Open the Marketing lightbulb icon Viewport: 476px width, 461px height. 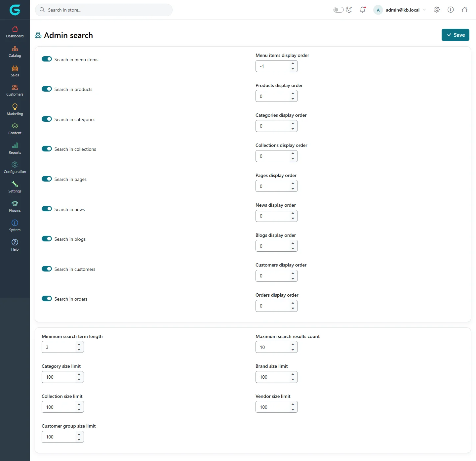15,106
